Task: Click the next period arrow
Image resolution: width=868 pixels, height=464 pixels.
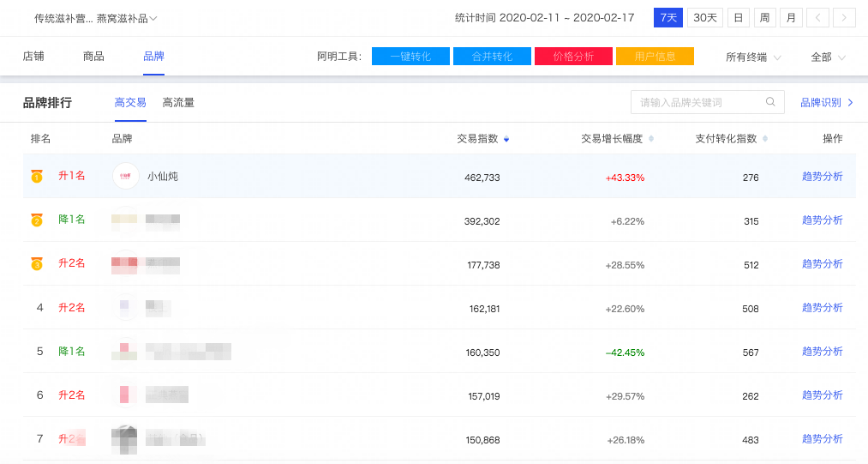Action: coord(844,18)
